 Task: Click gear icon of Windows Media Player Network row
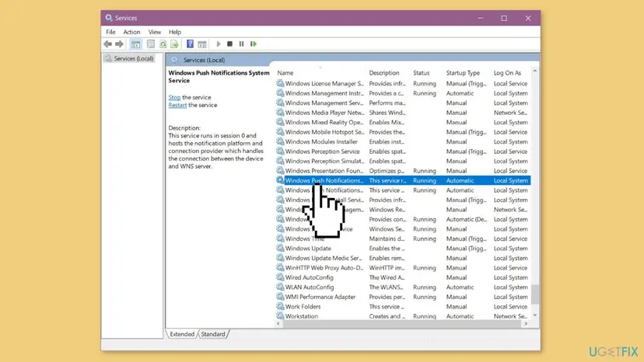(280, 113)
